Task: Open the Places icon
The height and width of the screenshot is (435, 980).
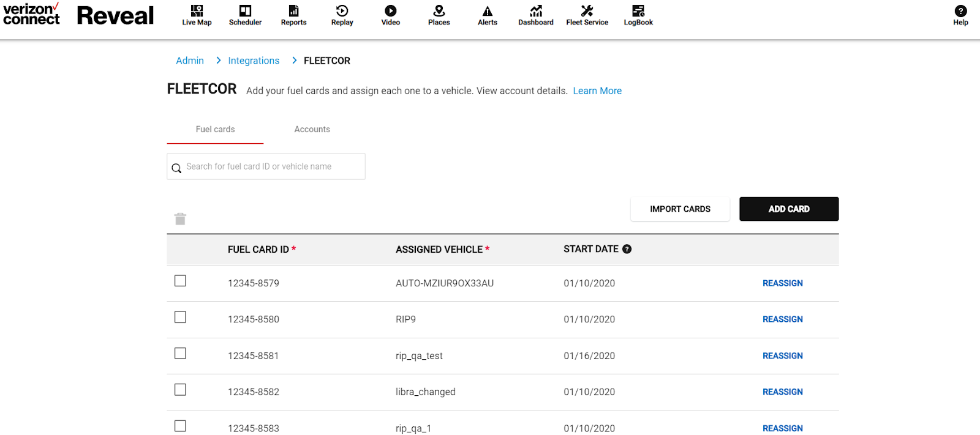Action: tap(439, 11)
